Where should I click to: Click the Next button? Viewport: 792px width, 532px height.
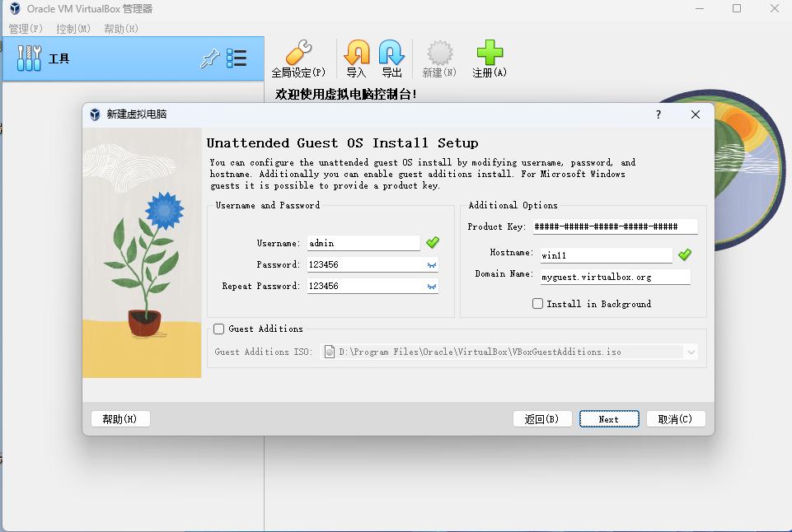point(609,419)
